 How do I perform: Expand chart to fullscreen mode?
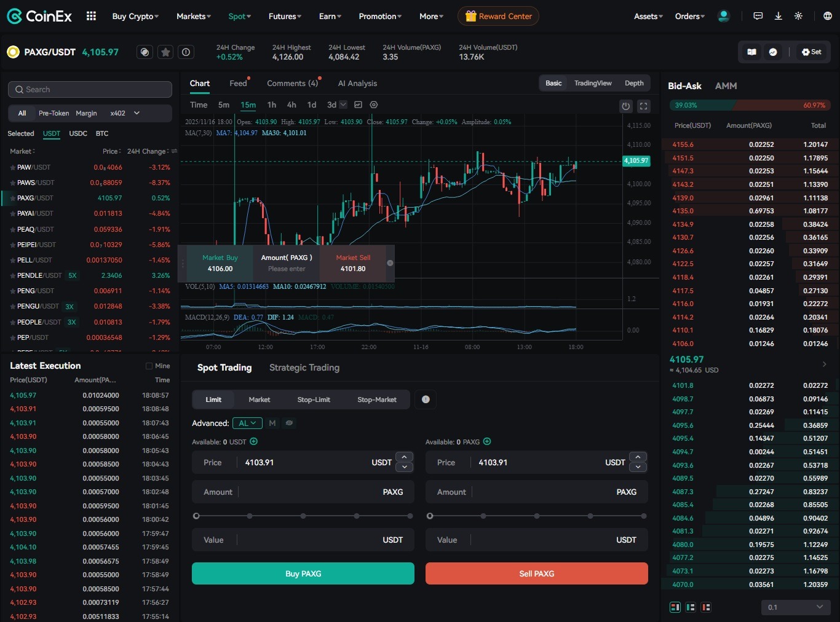(x=644, y=106)
